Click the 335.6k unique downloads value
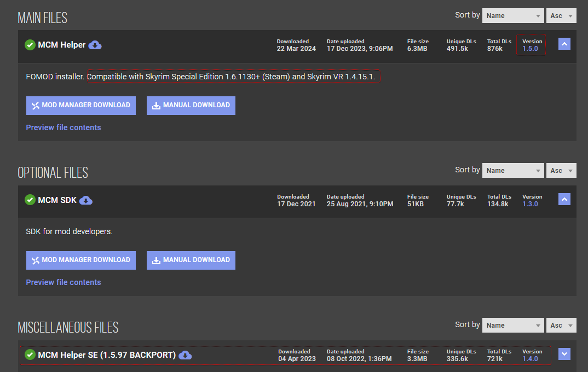This screenshot has height=372, width=588. tap(457, 359)
